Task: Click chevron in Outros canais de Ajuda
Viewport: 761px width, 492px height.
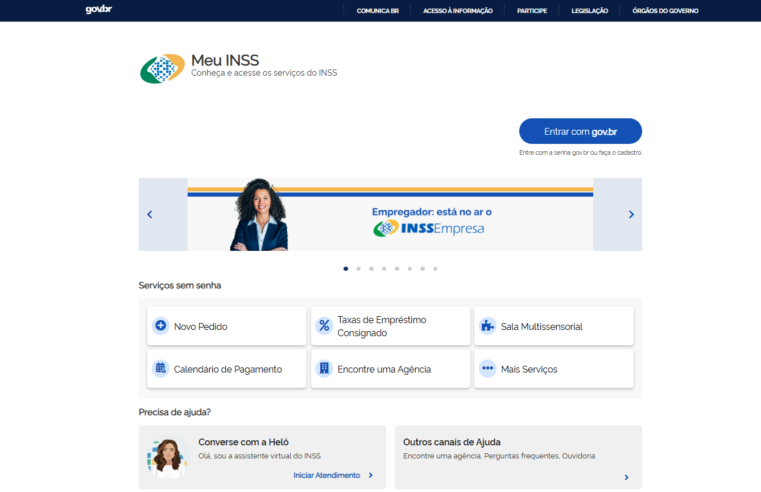Action: (627, 477)
